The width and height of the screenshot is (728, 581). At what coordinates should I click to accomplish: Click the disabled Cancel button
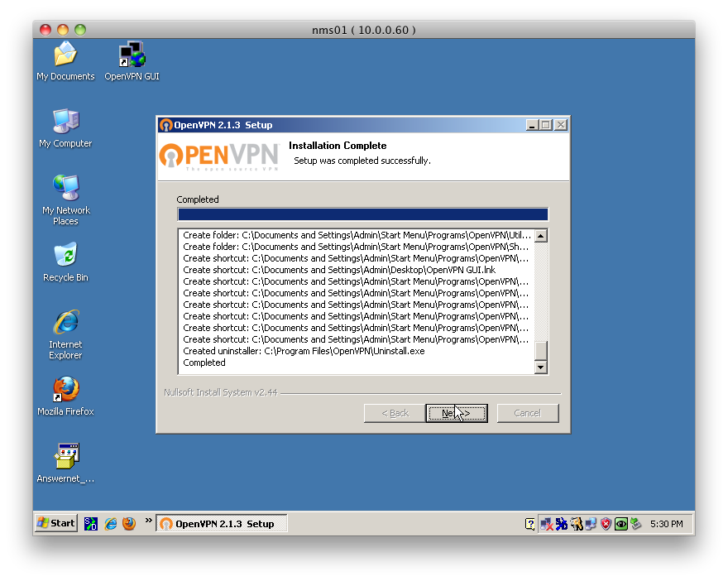click(x=528, y=413)
